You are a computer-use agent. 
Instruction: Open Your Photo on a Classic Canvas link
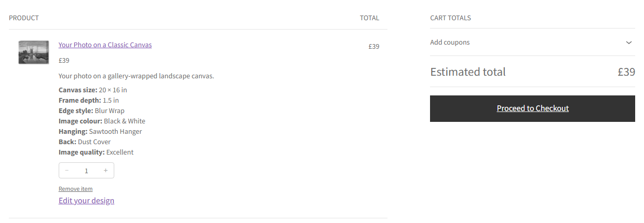[105, 45]
